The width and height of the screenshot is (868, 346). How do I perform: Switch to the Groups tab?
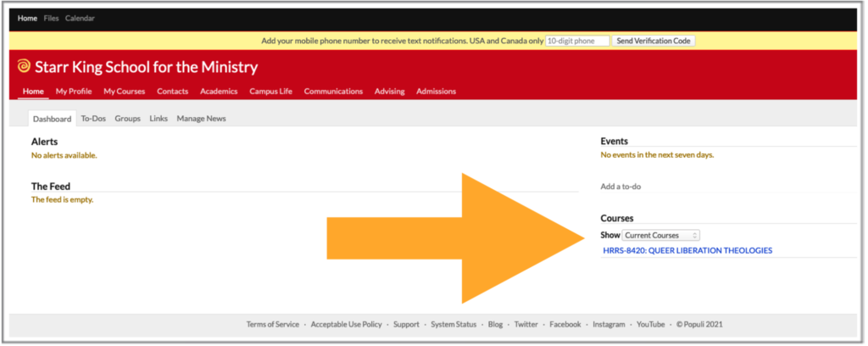[127, 119]
